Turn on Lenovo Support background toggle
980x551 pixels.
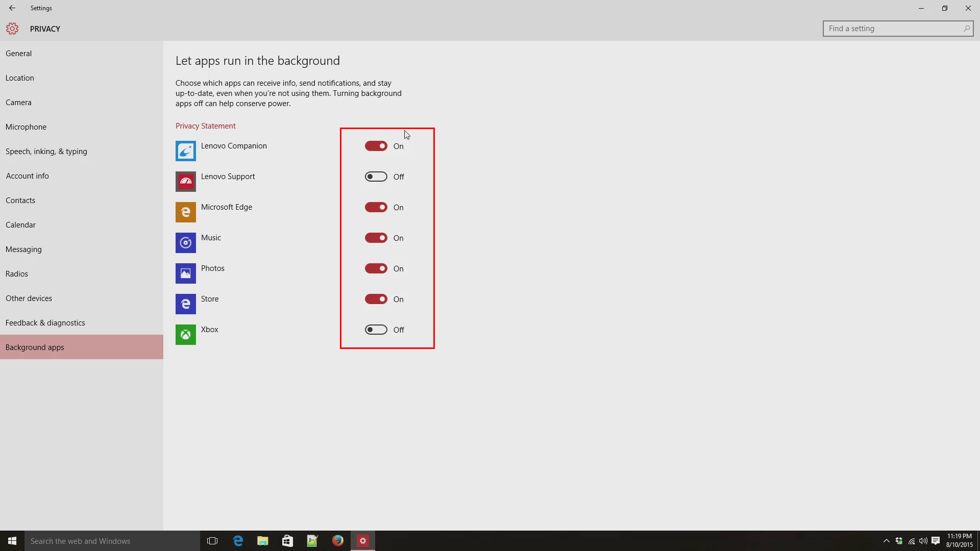[376, 177]
